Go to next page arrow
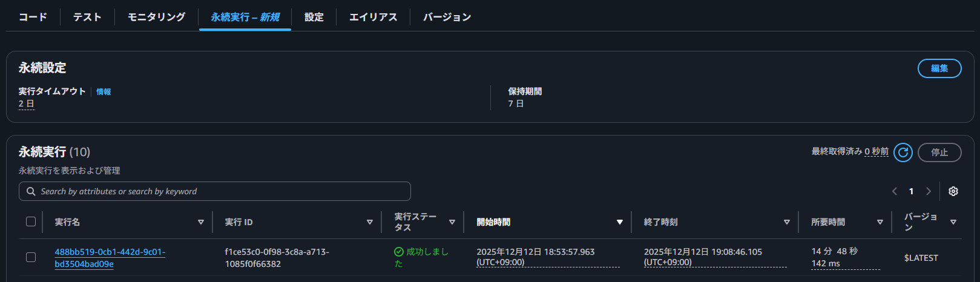 [929, 191]
